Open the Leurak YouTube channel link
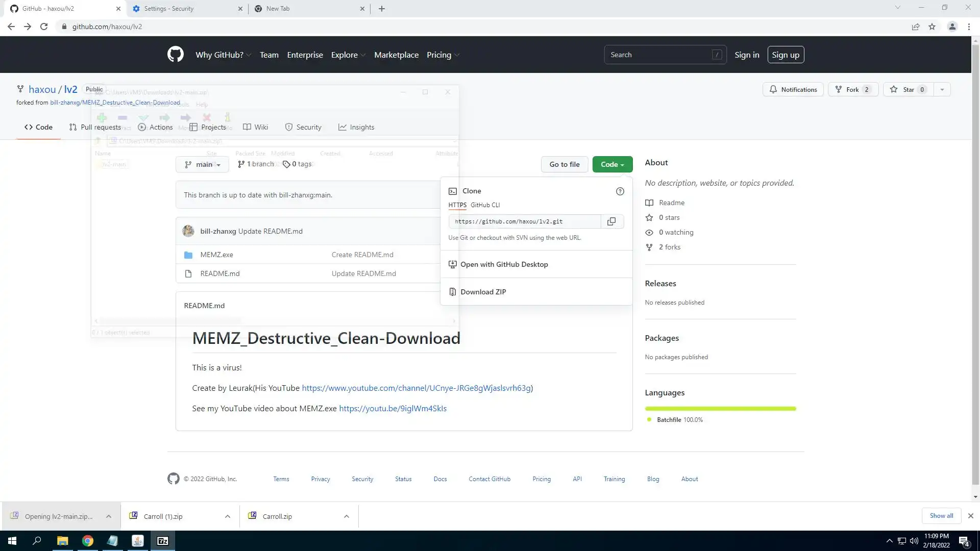Screen dimensions: 980x551 [416, 388]
